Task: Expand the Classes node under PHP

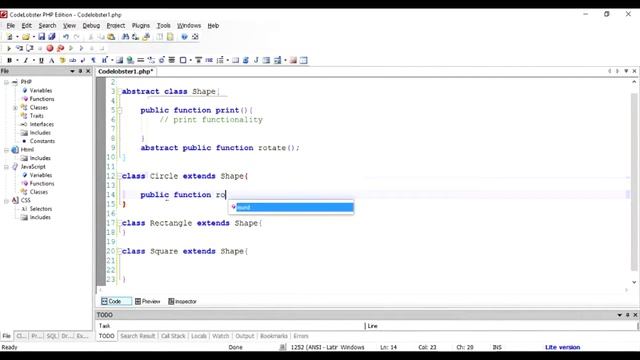Action: pyautogui.click(x=15, y=108)
